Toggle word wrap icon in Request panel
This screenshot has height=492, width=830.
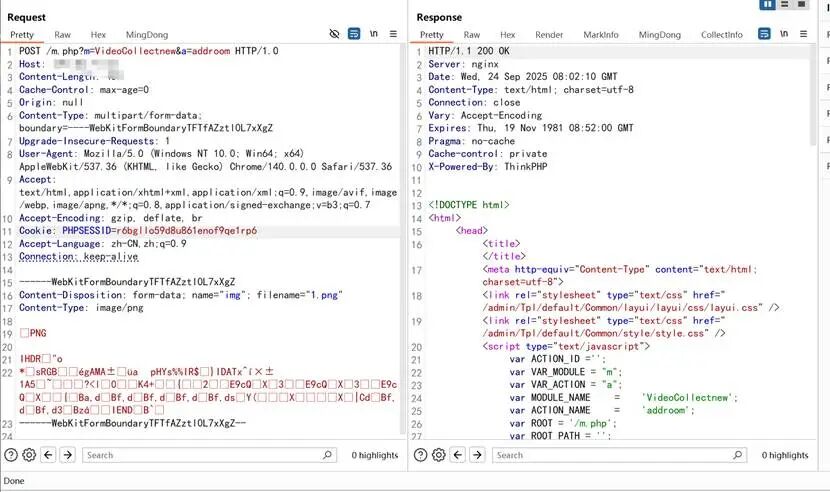354,34
